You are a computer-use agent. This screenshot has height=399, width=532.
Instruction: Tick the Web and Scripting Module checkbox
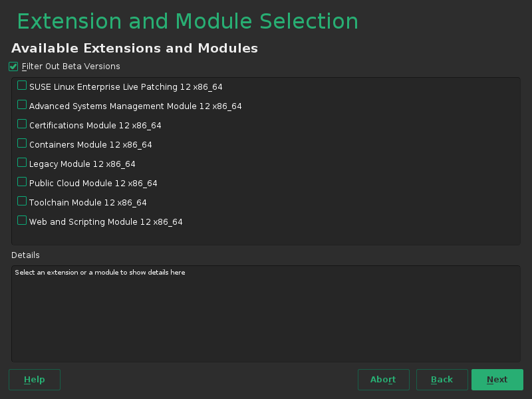22,221
